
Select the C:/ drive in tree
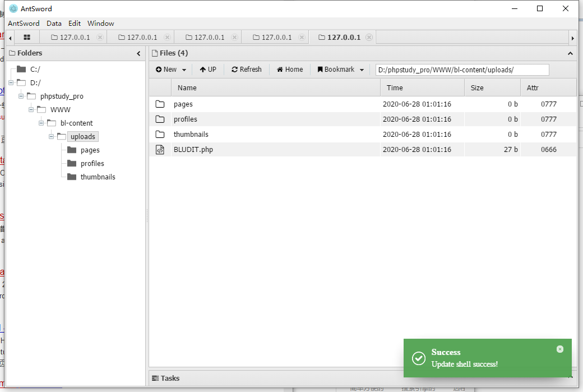tap(35, 69)
